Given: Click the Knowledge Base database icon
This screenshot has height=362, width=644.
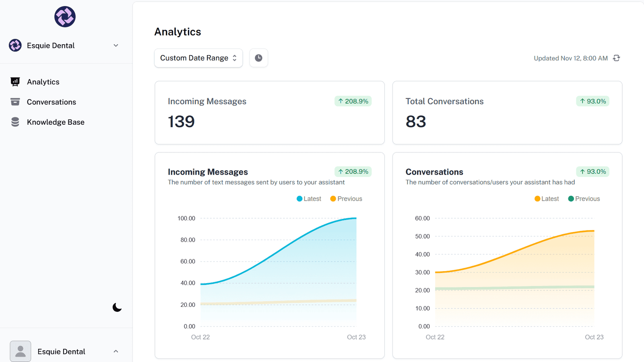Looking at the screenshot, I should pyautogui.click(x=15, y=122).
